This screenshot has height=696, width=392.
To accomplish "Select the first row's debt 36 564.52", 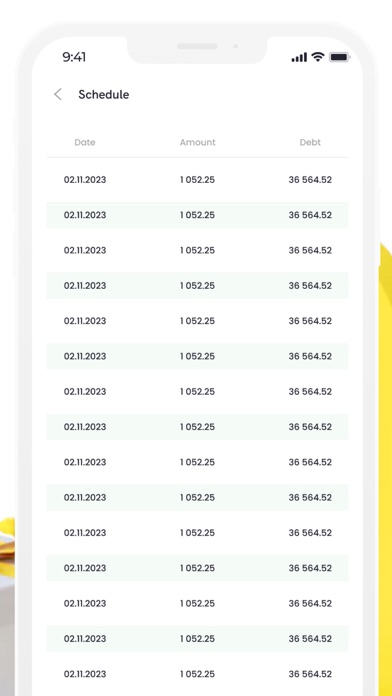I will click(310, 180).
